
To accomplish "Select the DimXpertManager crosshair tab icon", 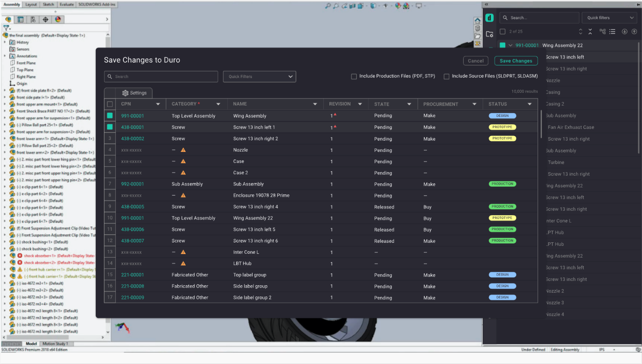I will [45, 19].
